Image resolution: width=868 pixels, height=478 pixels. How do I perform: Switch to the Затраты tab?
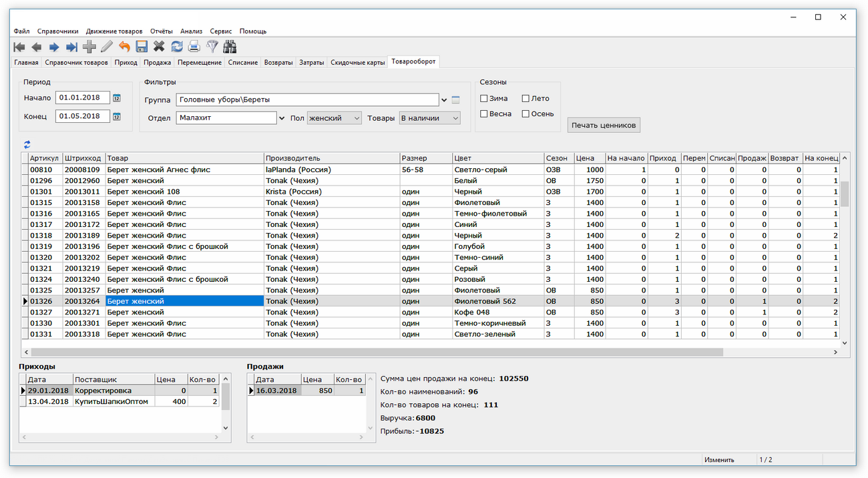[x=312, y=63]
